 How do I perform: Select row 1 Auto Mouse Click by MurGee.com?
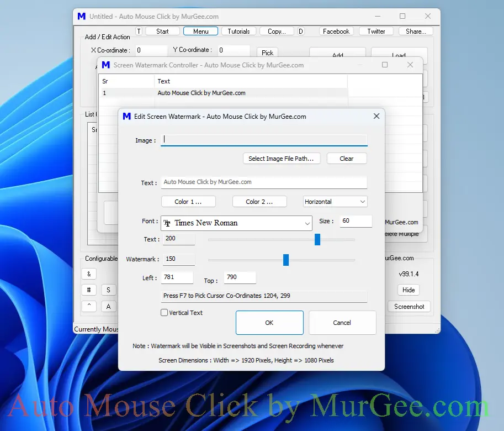tap(223, 93)
